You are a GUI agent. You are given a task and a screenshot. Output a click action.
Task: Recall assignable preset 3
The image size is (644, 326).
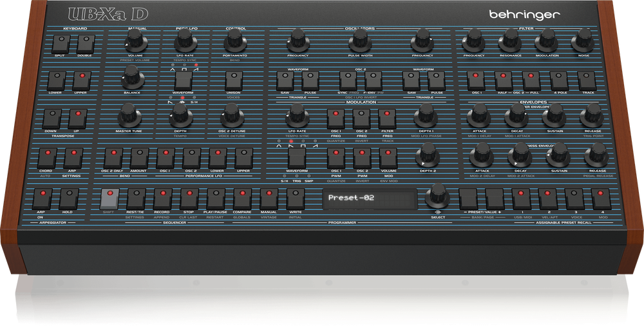[x=574, y=198]
